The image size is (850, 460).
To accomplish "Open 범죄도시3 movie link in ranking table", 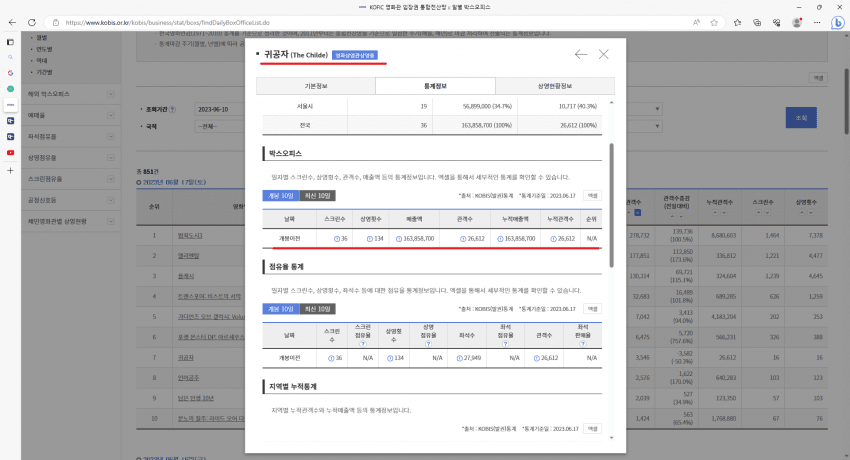I will tap(190, 236).
